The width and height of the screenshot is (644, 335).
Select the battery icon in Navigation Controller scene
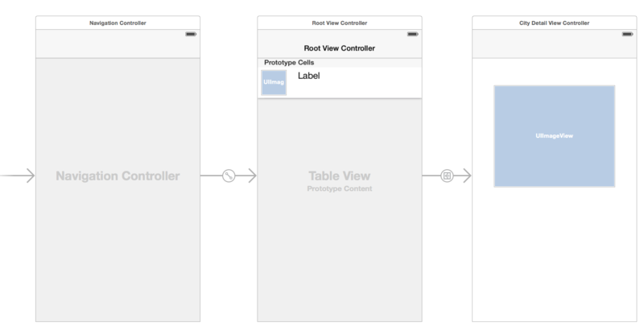point(191,34)
